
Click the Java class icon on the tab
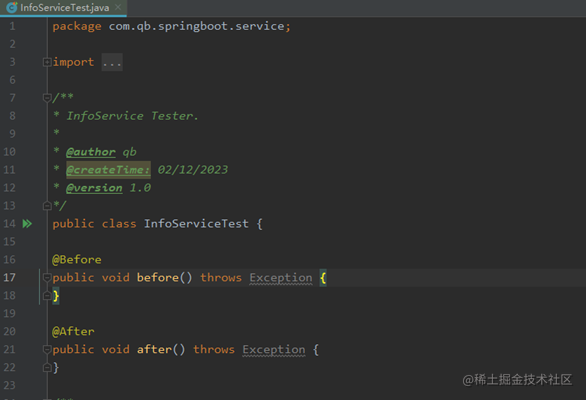point(12,7)
